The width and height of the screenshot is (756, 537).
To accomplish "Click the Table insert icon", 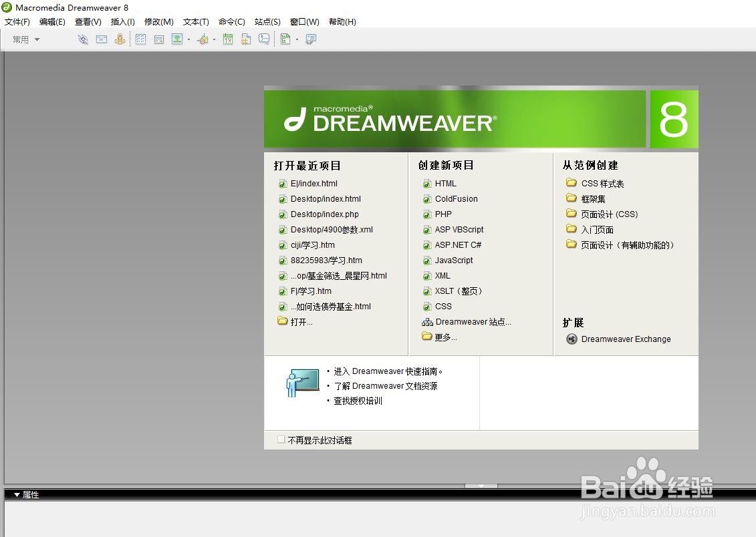I will [141, 39].
